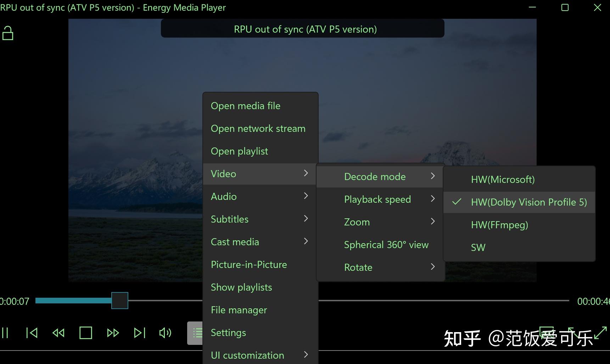610x364 pixels.
Task: Enter fullscreen using the diagonal arrows icon
Action: [x=599, y=333]
